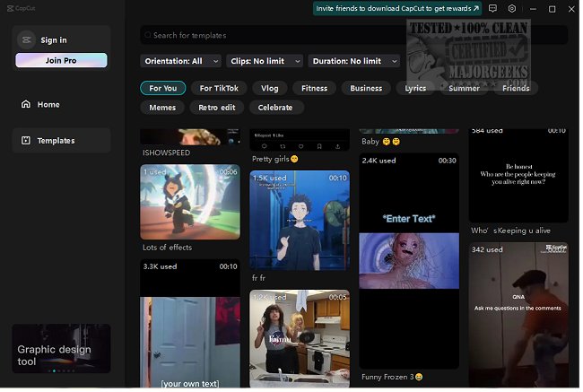Select the Retro edit category
Viewport: 583px width, 392px height.
tap(218, 108)
